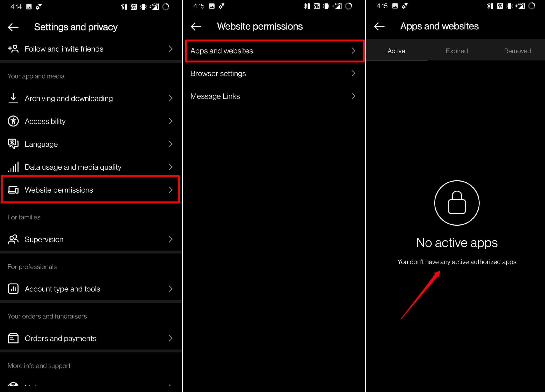Expand the Message Links settings option
Screen dimensions: 545x392
pyautogui.click(x=272, y=96)
